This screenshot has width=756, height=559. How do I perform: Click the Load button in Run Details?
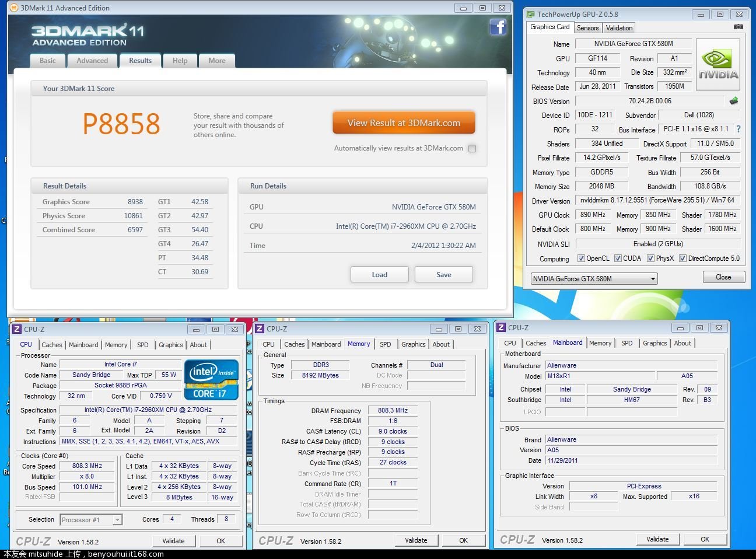[x=380, y=275]
